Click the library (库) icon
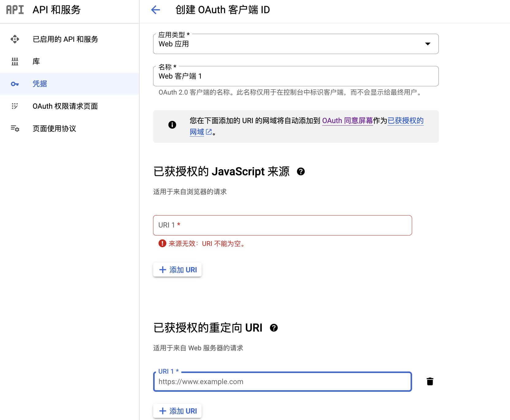This screenshot has width=510, height=420. pos(15,61)
